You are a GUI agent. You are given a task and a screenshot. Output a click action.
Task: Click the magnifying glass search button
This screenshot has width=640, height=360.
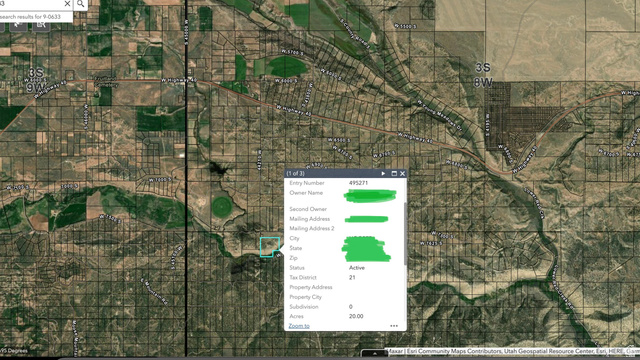(x=81, y=4)
